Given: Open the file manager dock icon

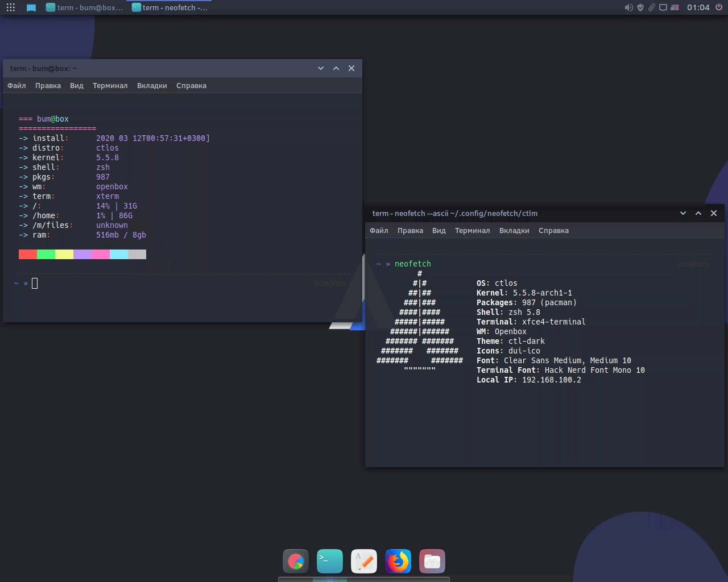Looking at the screenshot, I should 432,562.
